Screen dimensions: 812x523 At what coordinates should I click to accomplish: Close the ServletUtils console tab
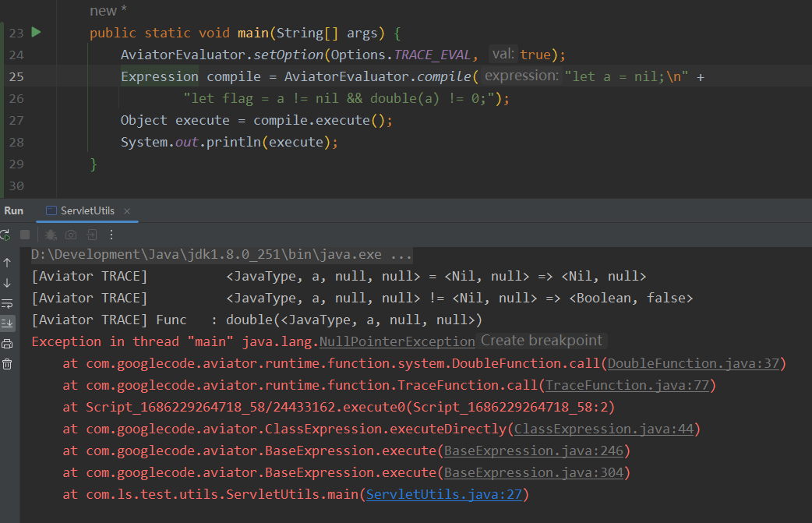coord(126,210)
